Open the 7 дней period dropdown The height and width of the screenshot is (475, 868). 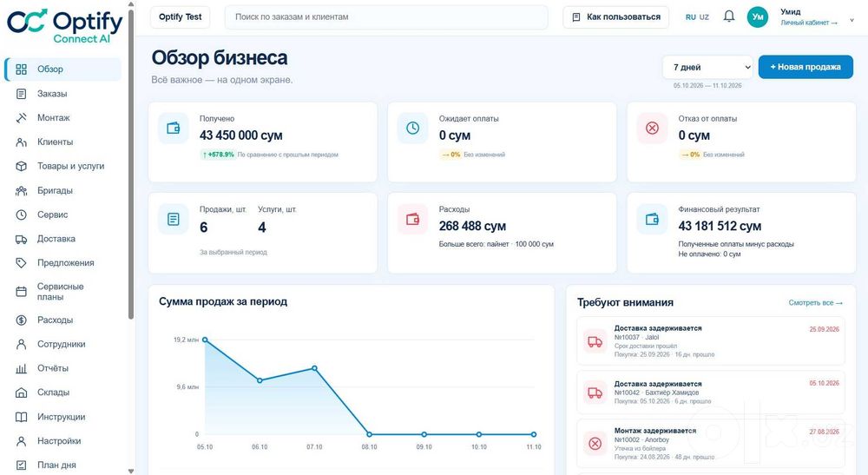click(x=707, y=67)
